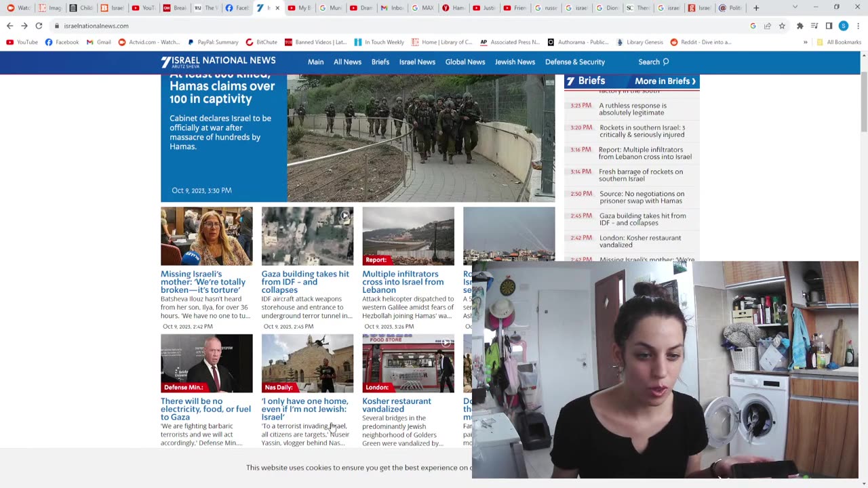Open brief 'Source: No negotiations on prisoner swap'
Screen dimensions: 868x488
(x=642, y=197)
